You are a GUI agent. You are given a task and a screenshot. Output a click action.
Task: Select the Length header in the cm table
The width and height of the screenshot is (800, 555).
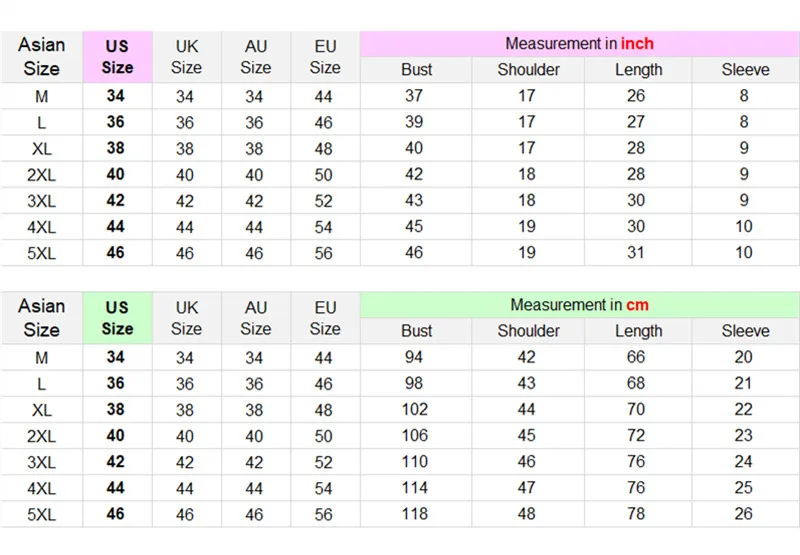click(x=638, y=331)
